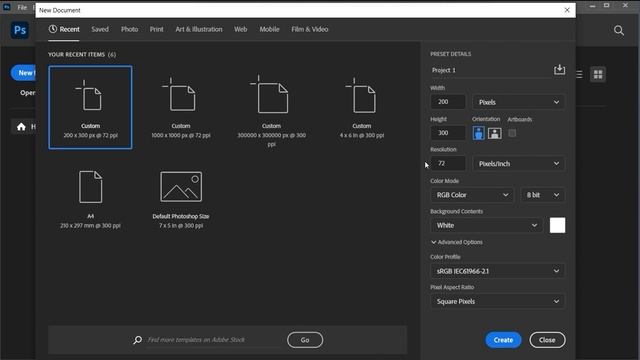Open the sRGB IEC61966-2.1 color profile dropdown
This screenshot has width=640, height=360.
pos(498,271)
